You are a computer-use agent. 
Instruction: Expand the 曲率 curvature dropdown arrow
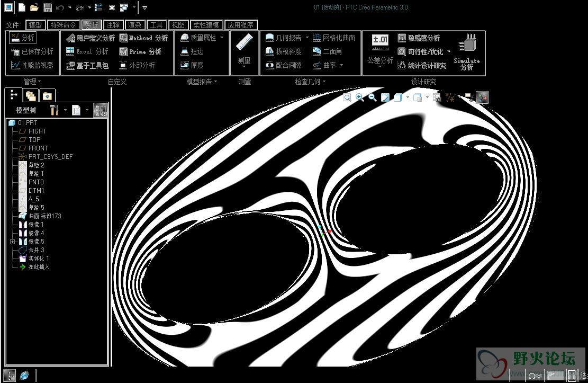341,65
